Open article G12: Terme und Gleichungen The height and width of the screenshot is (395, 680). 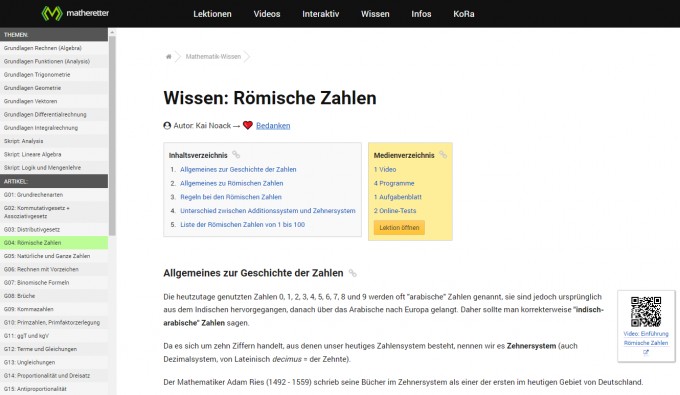[54, 349]
